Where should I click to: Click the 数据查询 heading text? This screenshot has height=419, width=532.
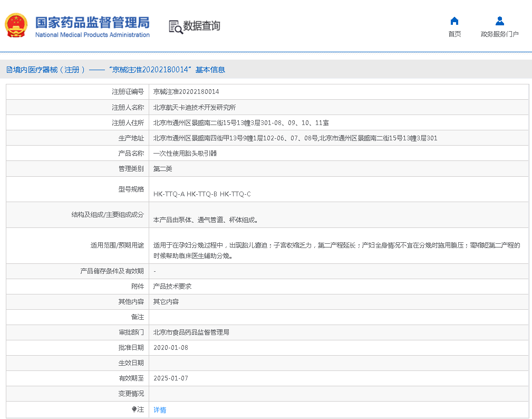click(x=201, y=26)
